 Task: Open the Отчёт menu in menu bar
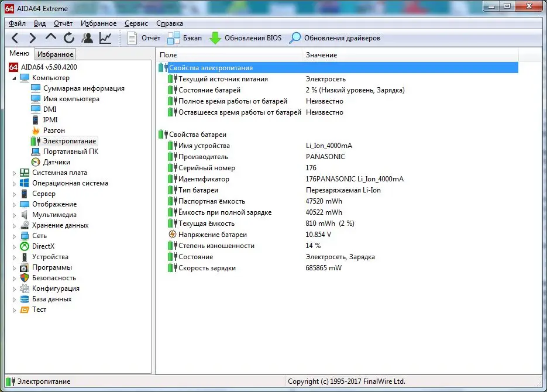tap(63, 23)
